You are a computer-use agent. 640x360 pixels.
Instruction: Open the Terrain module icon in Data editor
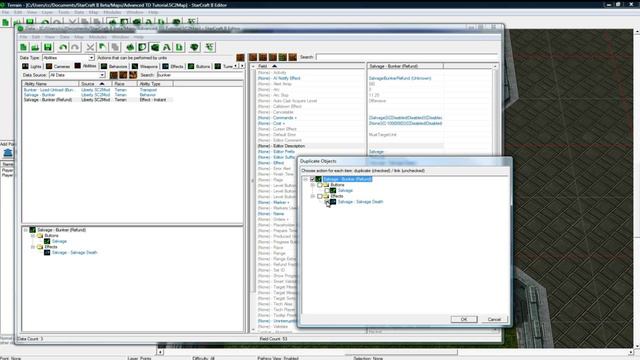point(130,47)
